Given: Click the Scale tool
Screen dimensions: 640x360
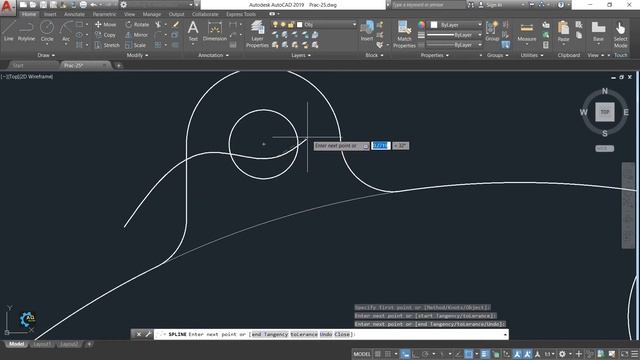Looking at the screenshot, I should 136,45.
